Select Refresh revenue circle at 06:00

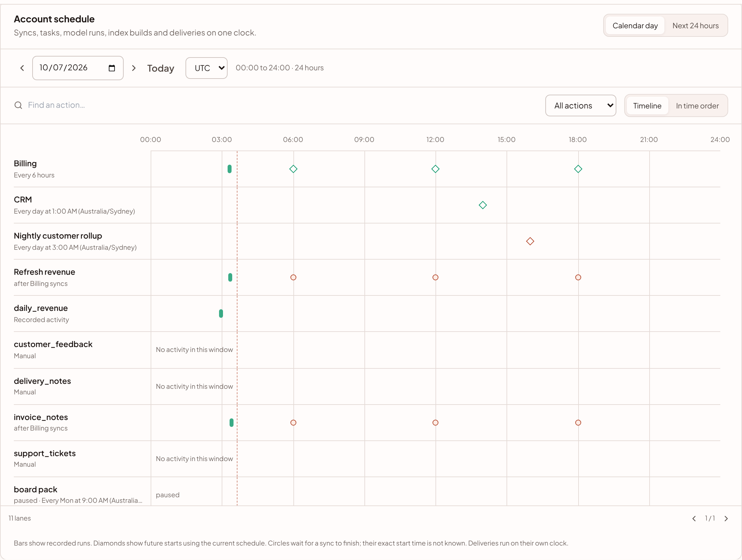click(293, 277)
